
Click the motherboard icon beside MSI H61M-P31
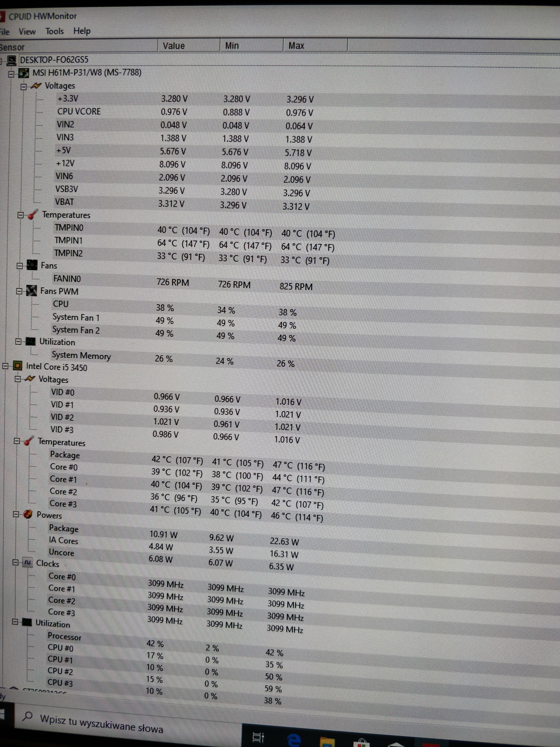[23, 73]
